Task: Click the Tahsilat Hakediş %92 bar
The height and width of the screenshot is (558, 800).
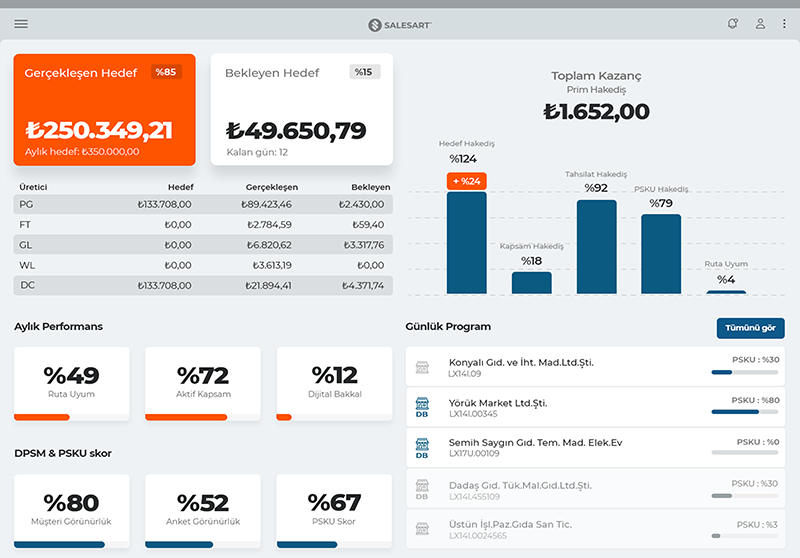Action: [x=596, y=246]
